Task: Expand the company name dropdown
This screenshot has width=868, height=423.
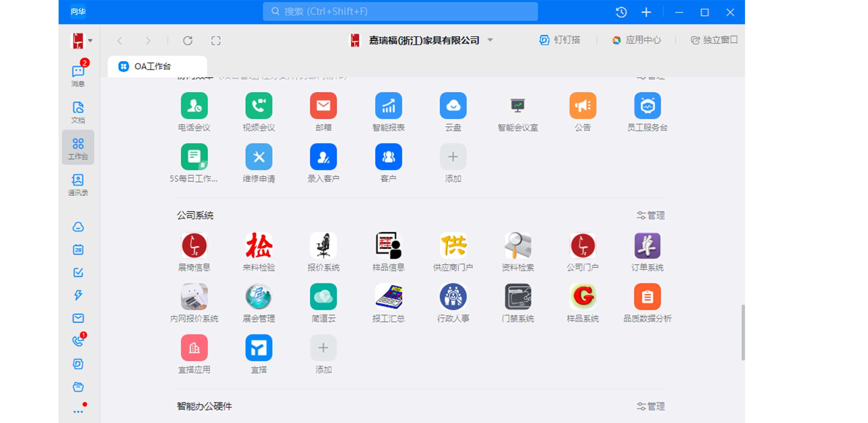Action: point(490,40)
